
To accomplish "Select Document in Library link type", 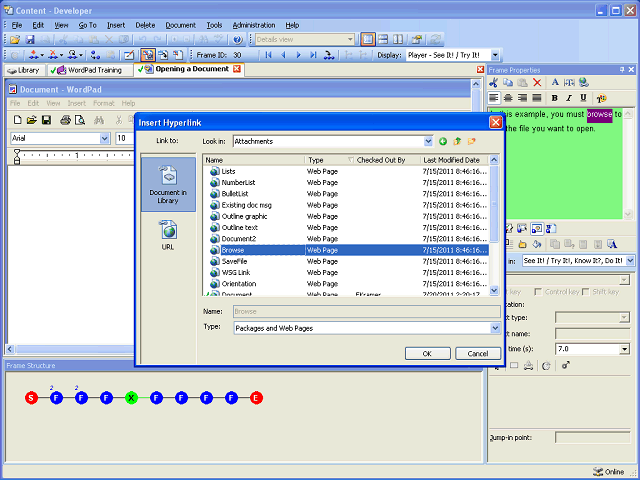I will click(x=167, y=182).
